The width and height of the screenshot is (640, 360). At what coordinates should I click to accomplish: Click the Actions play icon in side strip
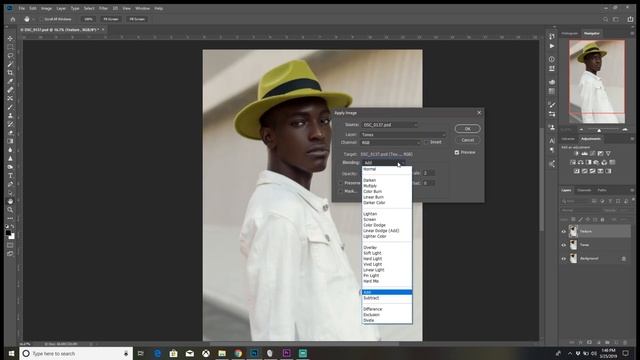pyautogui.click(x=552, y=46)
